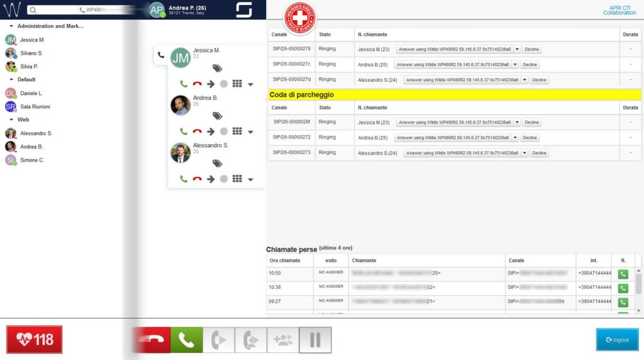Click the logout button
The height and width of the screenshot is (360, 644).
point(617,340)
